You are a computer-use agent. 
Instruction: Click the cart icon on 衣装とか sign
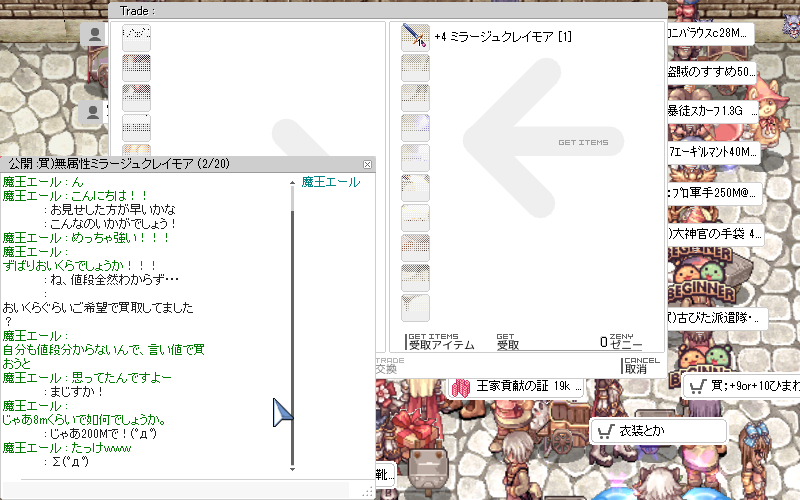[x=605, y=432]
